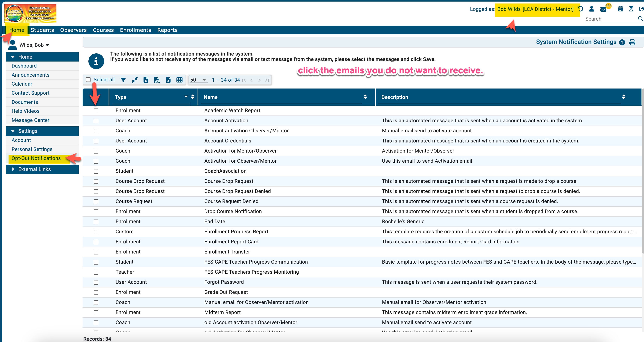Viewport: 644px width, 342px height.
Task: Open the rows-per-page 50 dropdown
Action: (198, 80)
